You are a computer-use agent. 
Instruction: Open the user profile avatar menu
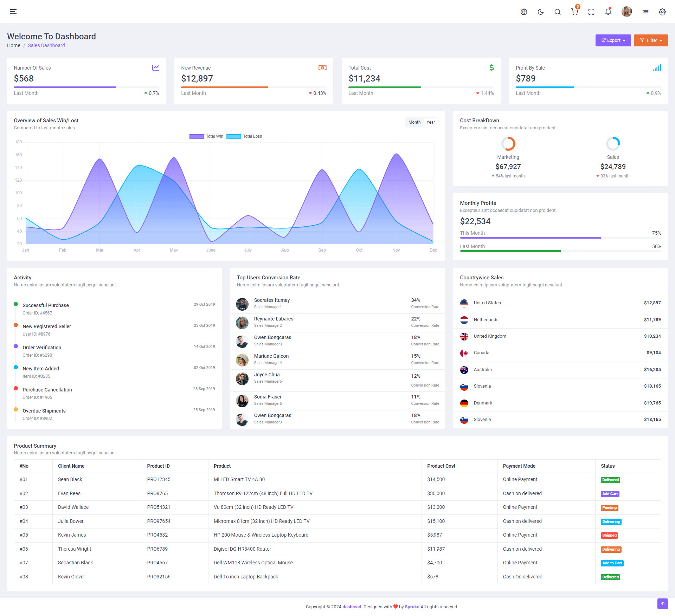pos(626,12)
